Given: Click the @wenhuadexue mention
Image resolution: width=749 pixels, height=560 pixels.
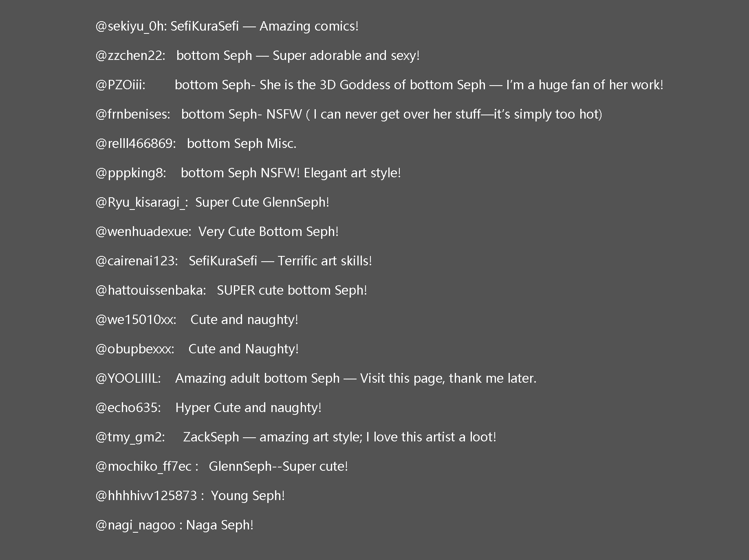Looking at the screenshot, I should (142, 232).
